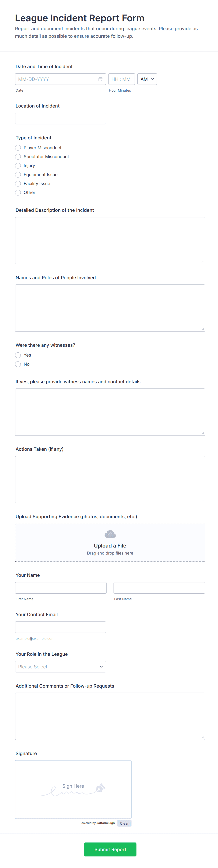Image resolution: width=218 pixels, height=868 pixels.
Task: Select No for witnesses question
Action: point(18,364)
